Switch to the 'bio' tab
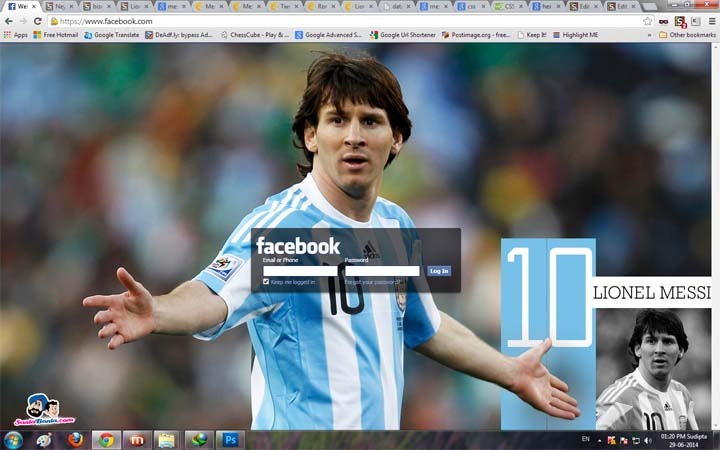Image resolution: width=720 pixels, height=450 pixels. [x=95, y=6]
